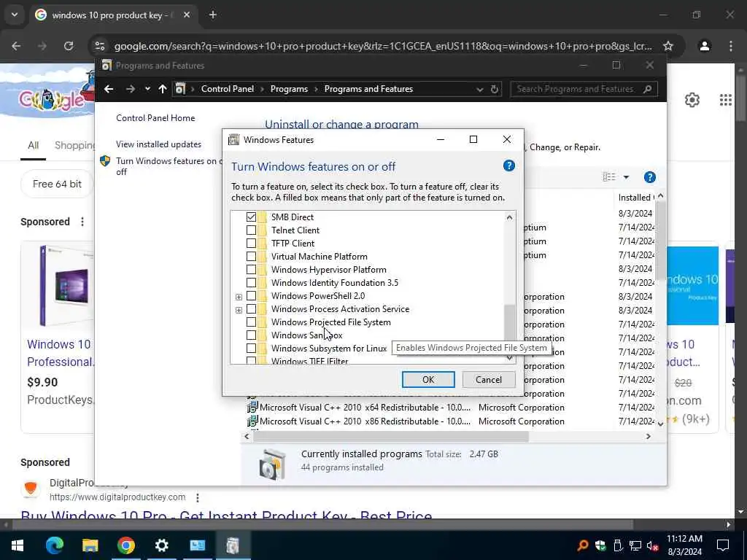Bookmark this page with the star icon
Screen dimensions: 747x560
tap(668, 46)
